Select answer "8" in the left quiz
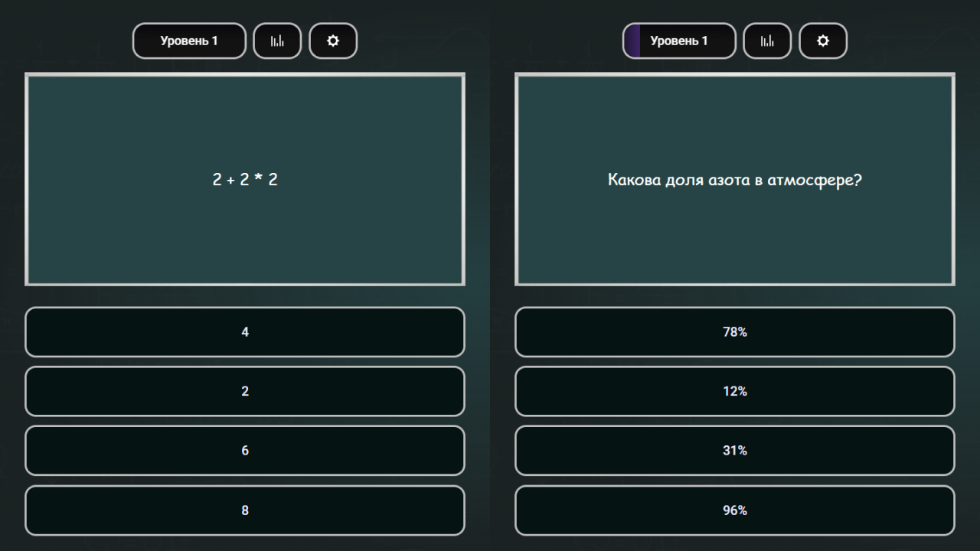This screenshot has height=551, width=980. point(245,510)
